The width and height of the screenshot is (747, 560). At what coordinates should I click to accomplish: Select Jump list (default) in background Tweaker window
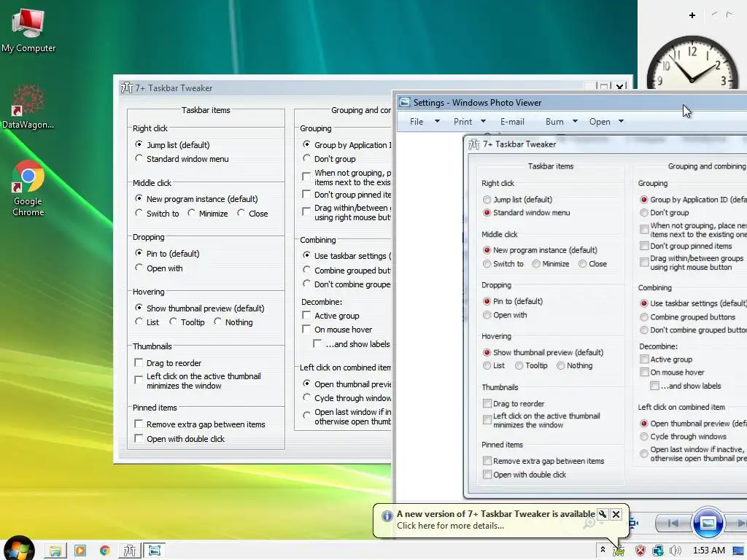[x=172, y=145]
